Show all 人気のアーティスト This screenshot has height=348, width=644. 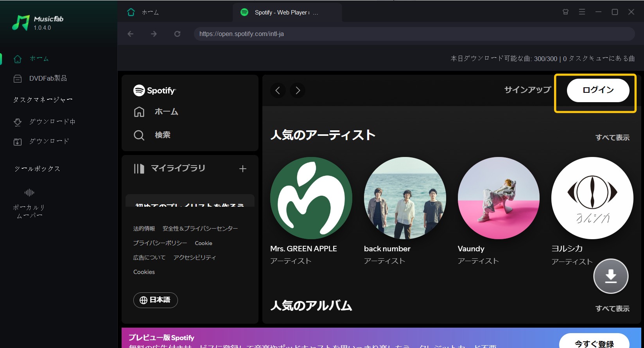coord(612,138)
